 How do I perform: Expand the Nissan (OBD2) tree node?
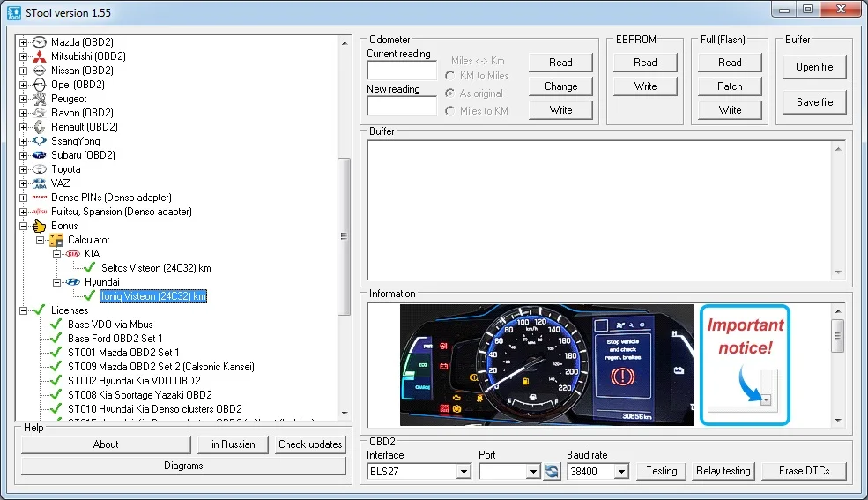tap(23, 71)
